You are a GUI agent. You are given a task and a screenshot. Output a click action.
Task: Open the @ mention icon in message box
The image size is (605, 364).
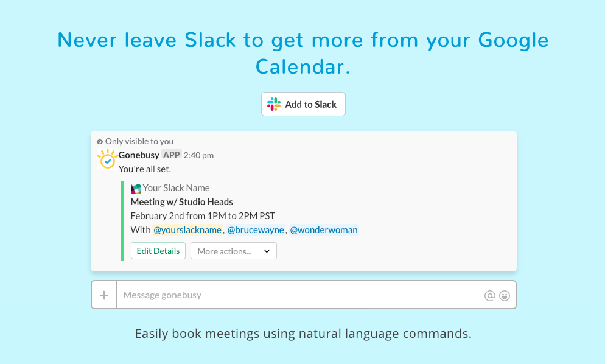coord(489,296)
